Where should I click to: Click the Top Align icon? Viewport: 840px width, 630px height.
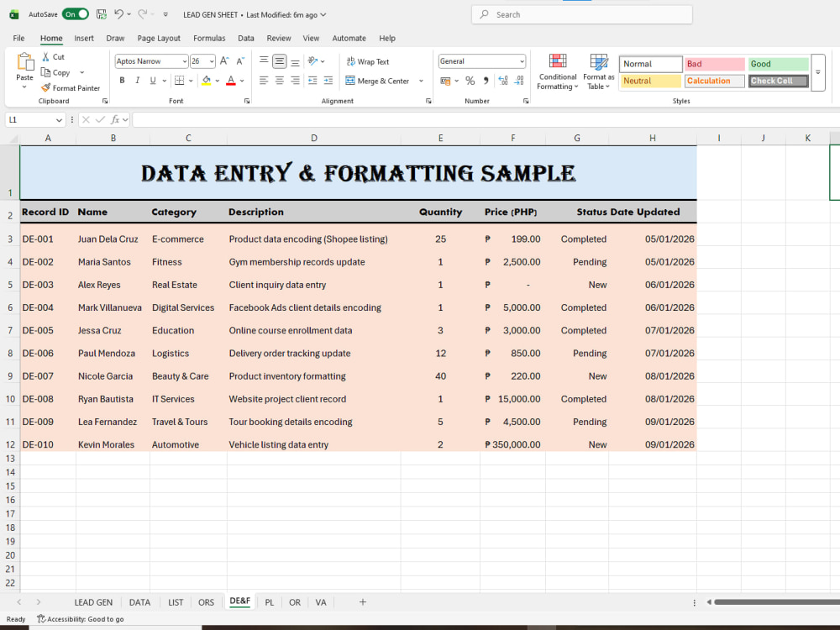264,61
